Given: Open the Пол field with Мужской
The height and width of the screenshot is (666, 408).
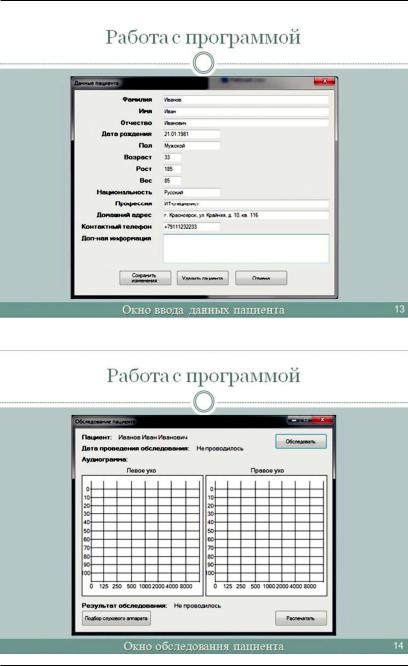Looking at the screenshot, I should pyautogui.click(x=191, y=146).
